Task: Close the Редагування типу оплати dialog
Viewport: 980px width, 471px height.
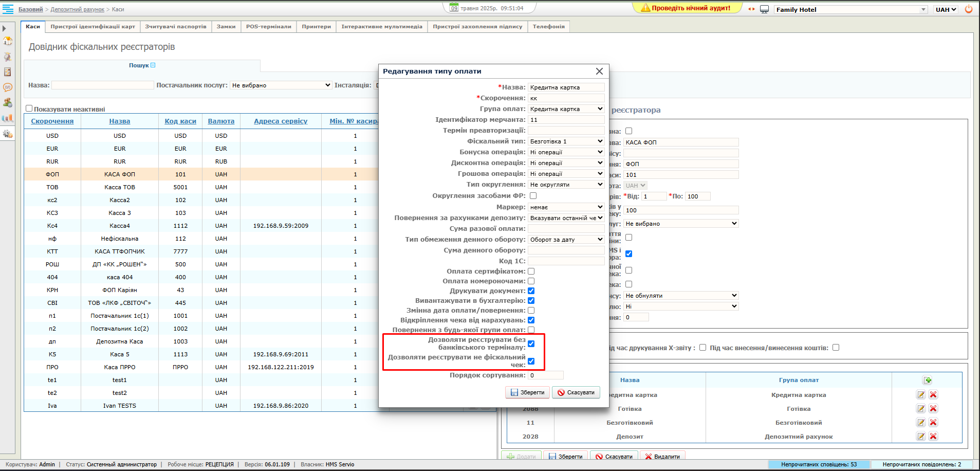Action: 599,71
